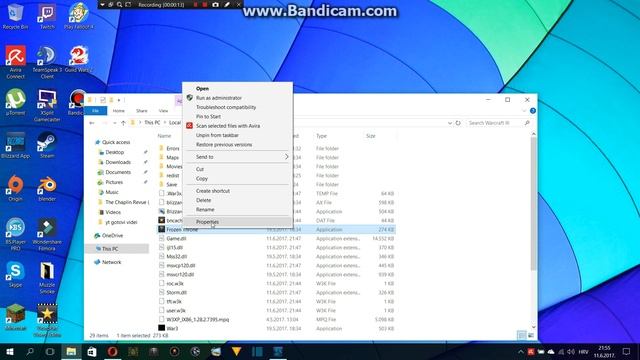Switch to the View ribbon tab
640x360 pixels.
pyautogui.click(x=163, y=111)
